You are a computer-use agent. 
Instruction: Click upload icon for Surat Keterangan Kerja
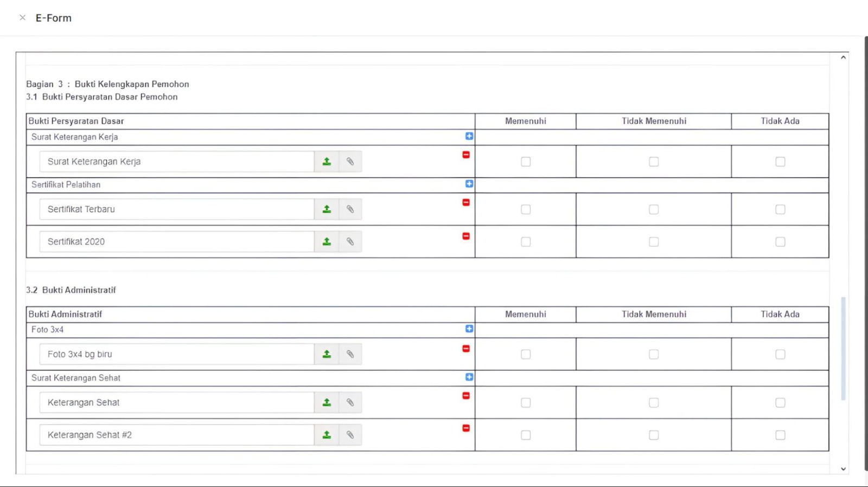pos(327,162)
